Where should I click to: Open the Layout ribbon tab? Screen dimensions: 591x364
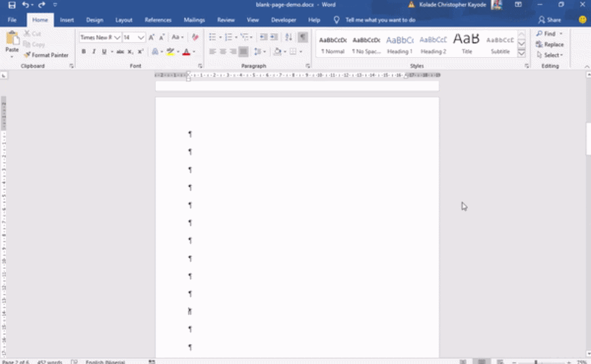click(x=123, y=20)
